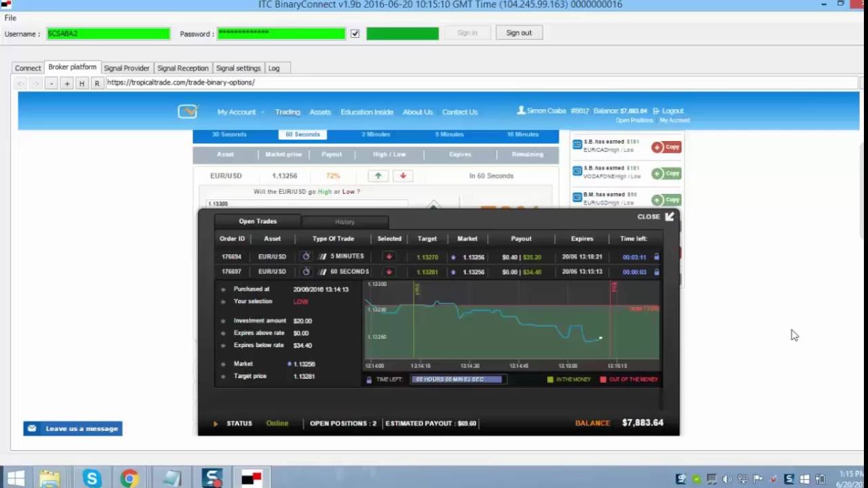Open Education Inside link
Image resolution: width=868 pixels, height=488 pixels.
367,112
